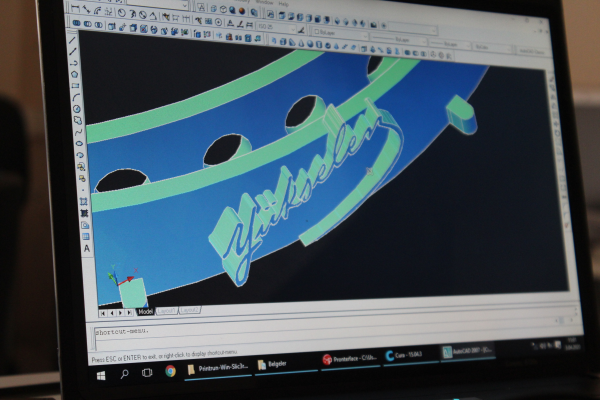
Task: Open the AutoCAD Classic workspace dropdown
Action: tap(533, 51)
